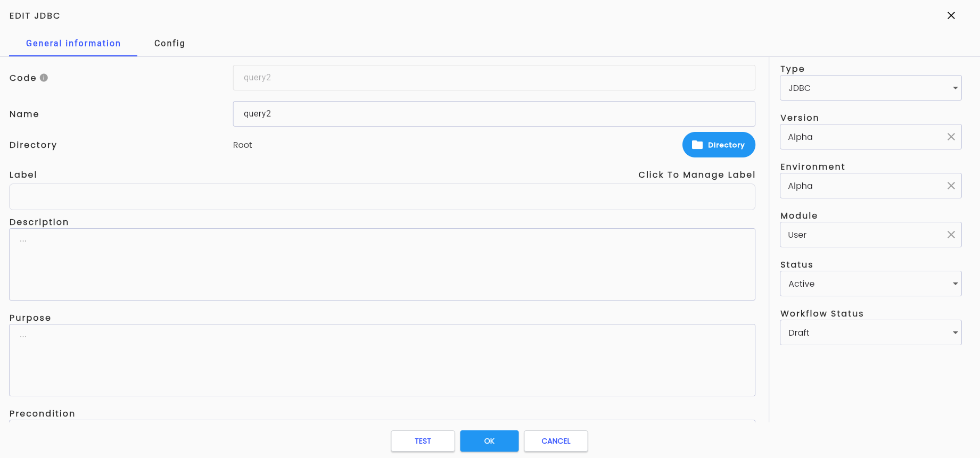The height and width of the screenshot is (458, 980).
Task: Switch to the Config tab
Action: click(x=170, y=43)
